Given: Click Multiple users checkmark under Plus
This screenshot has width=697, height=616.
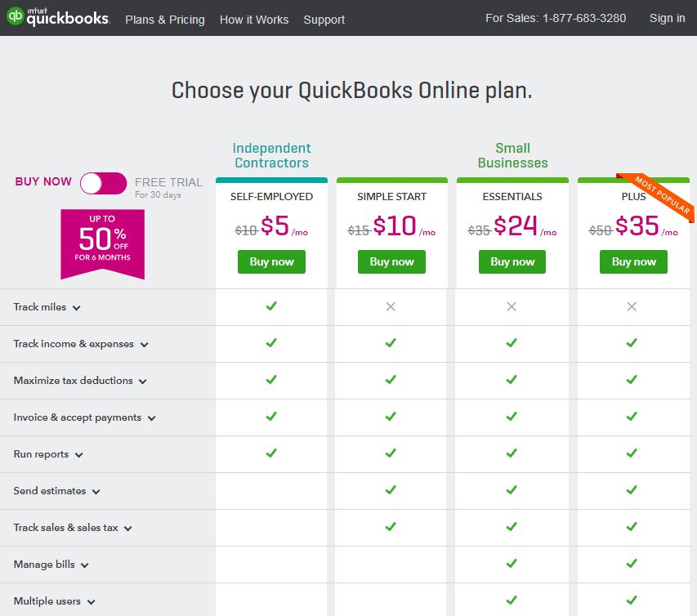Looking at the screenshot, I should coord(632,600).
